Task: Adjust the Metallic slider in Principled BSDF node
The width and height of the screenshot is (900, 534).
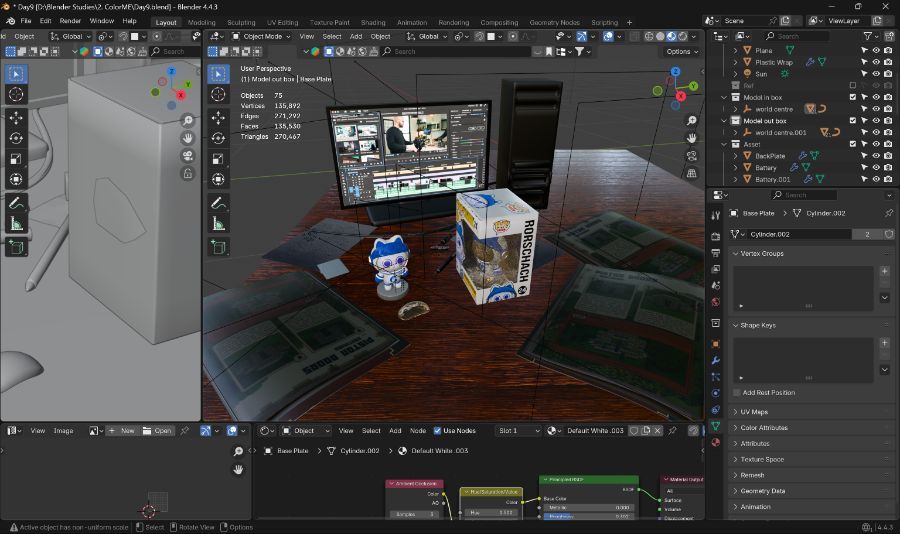Action: click(x=588, y=508)
